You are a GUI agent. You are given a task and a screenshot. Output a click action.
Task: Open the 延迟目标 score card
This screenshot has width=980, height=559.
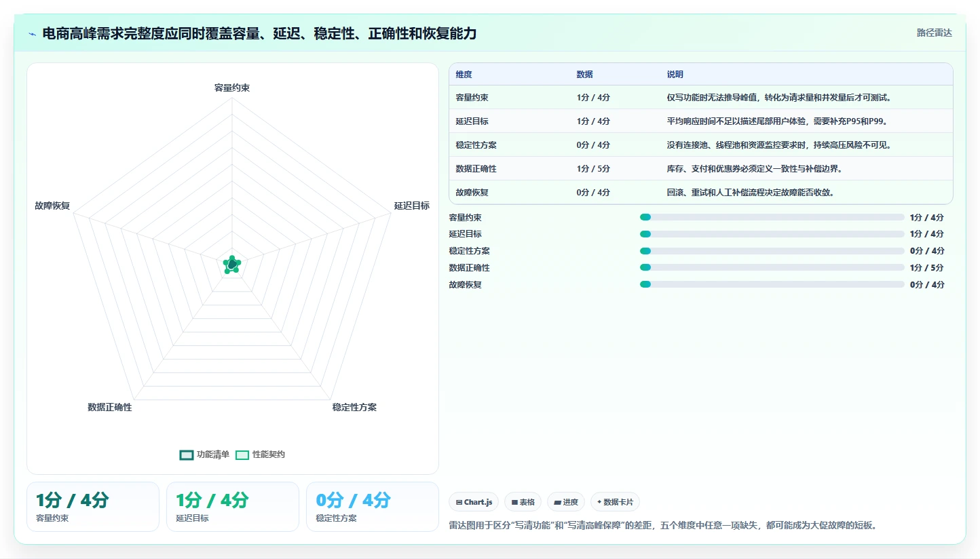(x=233, y=507)
